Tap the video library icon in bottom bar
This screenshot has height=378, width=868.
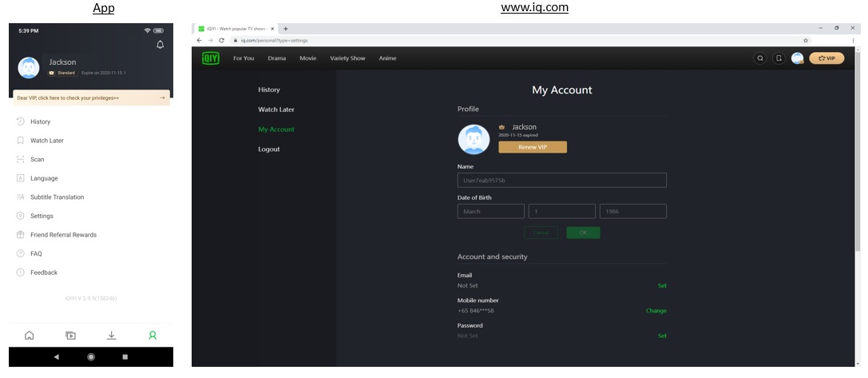point(70,336)
